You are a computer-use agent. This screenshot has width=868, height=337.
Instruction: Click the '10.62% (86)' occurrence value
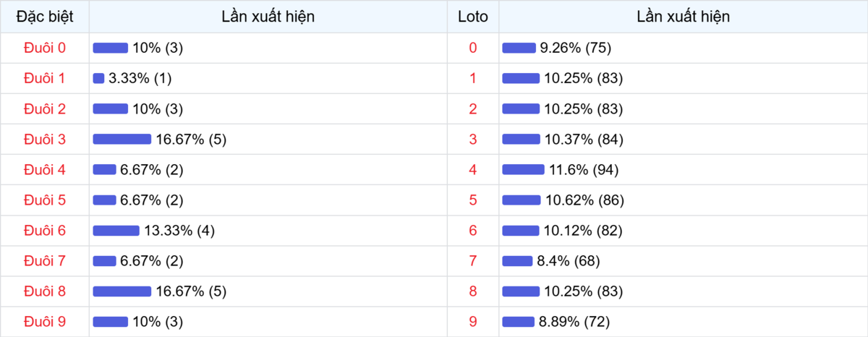[x=583, y=200]
